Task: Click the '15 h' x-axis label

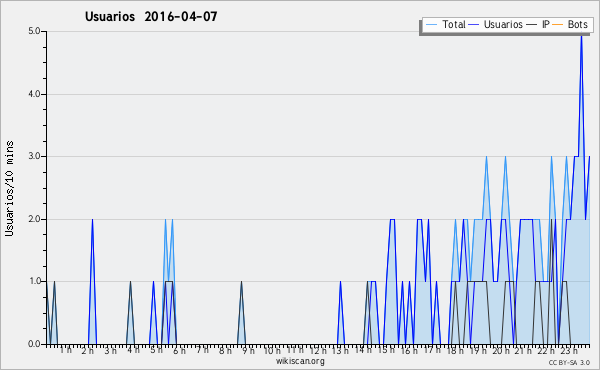Action: point(386,350)
